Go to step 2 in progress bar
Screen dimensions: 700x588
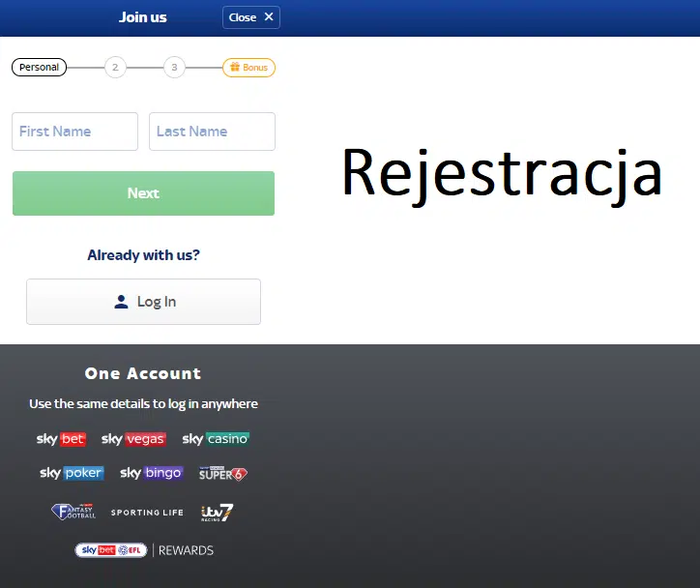point(115,68)
